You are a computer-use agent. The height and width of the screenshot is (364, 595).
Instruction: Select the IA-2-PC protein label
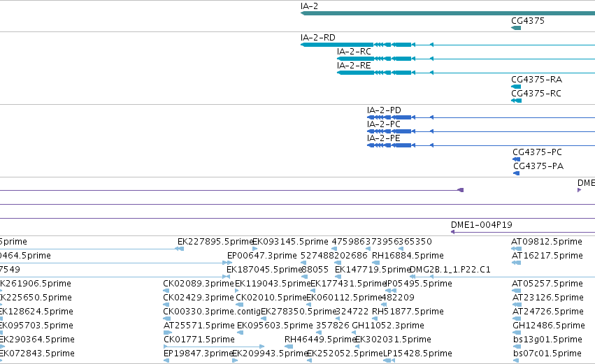[384, 124]
